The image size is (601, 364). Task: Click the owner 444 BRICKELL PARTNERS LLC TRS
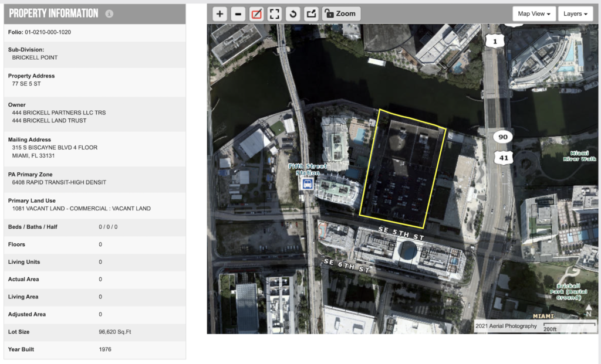pos(59,113)
